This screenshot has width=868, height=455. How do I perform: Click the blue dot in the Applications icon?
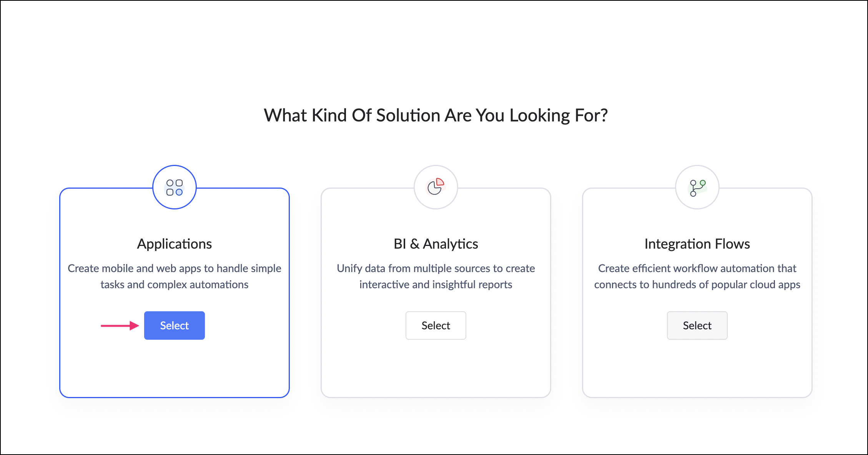pos(179,192)
